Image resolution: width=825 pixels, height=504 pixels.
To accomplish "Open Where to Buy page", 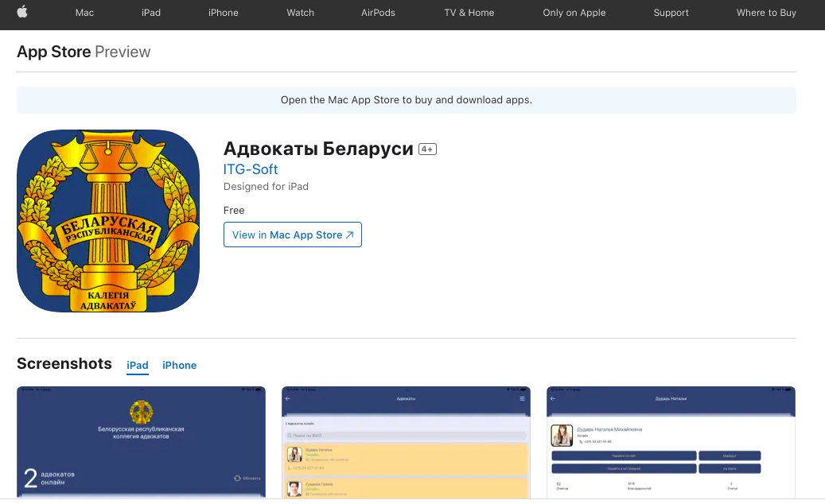I will (766, 13).
